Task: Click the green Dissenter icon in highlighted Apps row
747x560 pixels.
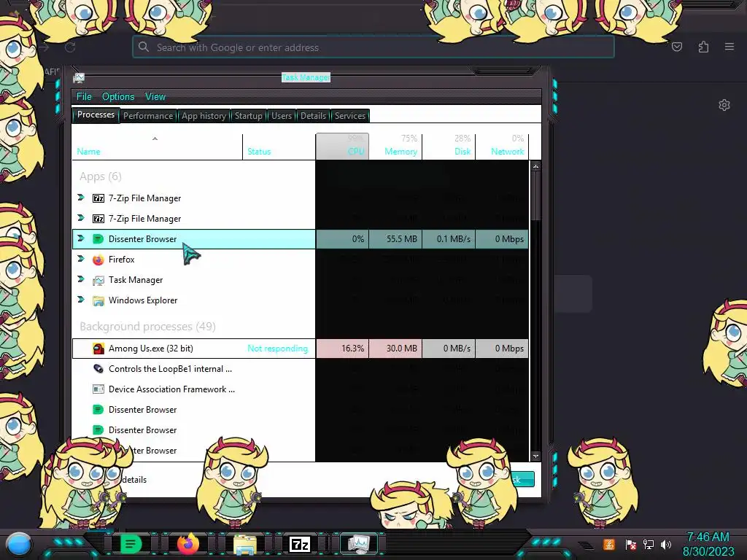Action: tap(98, 239)
